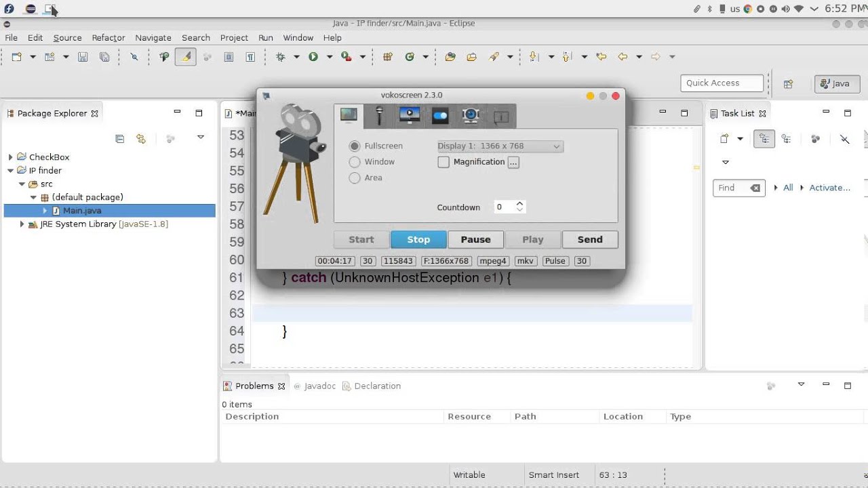The image size is (868, 488).
Task: Click Fedora logo in top panel
Action: pyautogui.click(x=9, y=9)
